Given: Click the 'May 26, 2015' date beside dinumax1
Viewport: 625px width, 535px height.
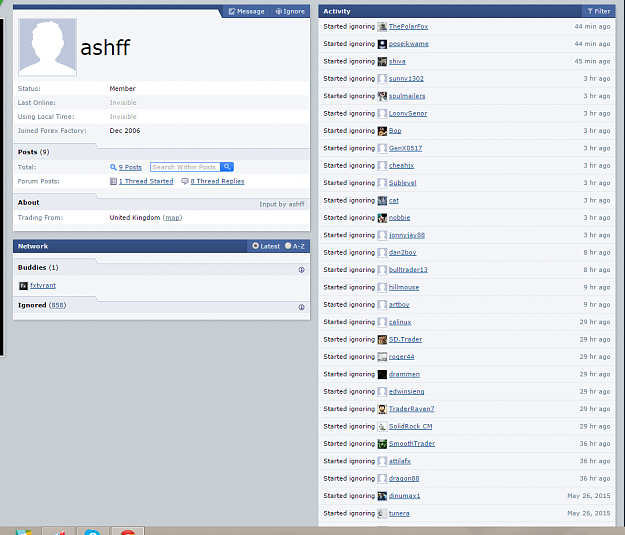Looking at the screenshot, I should pyautogui.click(x=589, y=496).
